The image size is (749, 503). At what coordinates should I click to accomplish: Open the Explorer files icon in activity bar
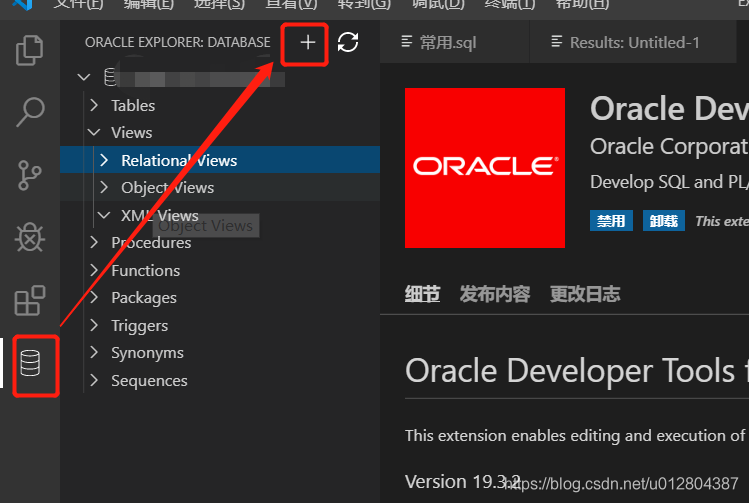[x=30, y=50]
